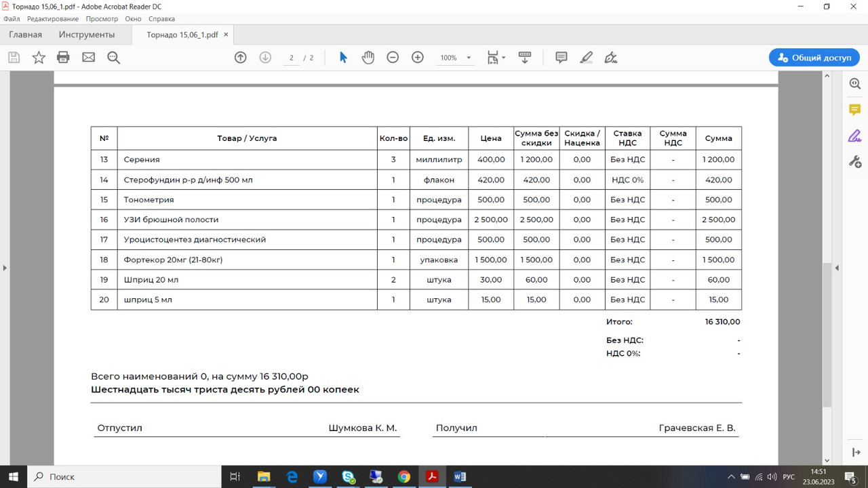Open search tool in right pane

click(854, 83)
